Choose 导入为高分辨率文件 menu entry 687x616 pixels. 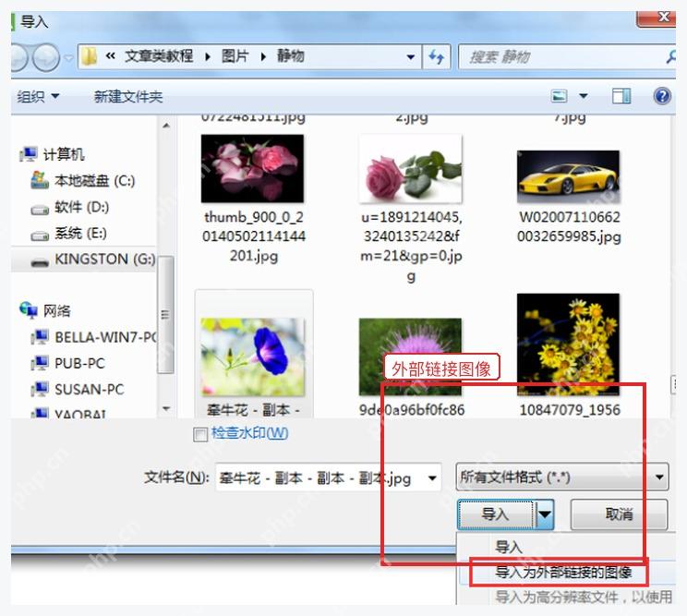click(x=584, y=597)
